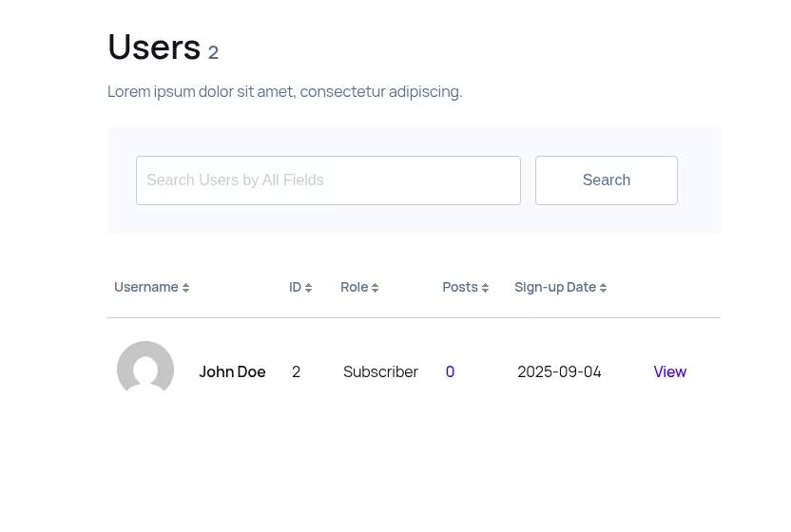Focus the Search Users by All Fields box

(x=328, y=180)
